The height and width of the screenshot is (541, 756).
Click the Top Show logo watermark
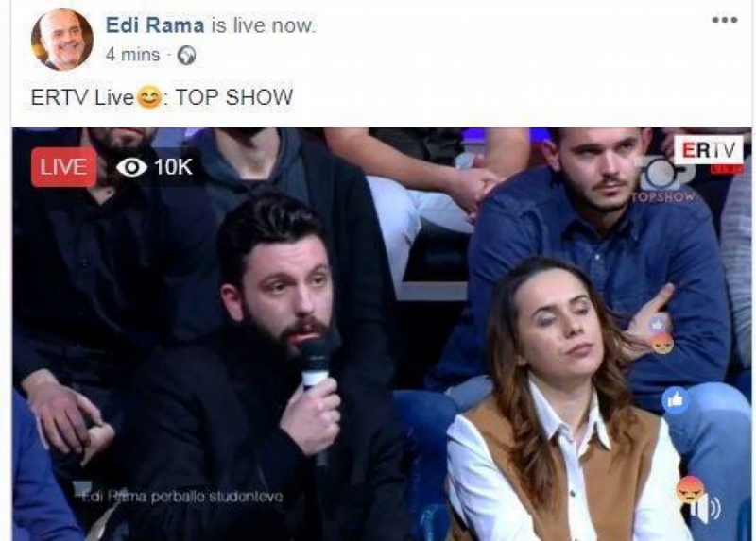pos(665,179)
